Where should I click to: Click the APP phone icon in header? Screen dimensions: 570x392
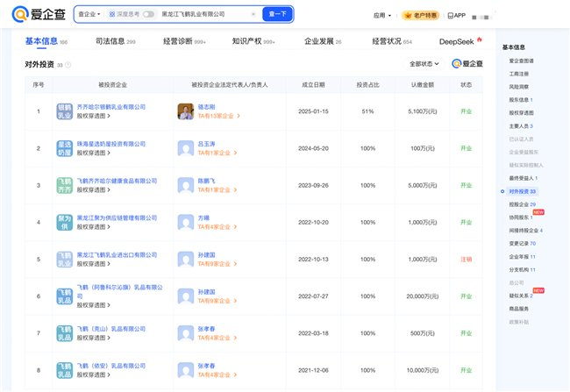(x=450, y=15)
